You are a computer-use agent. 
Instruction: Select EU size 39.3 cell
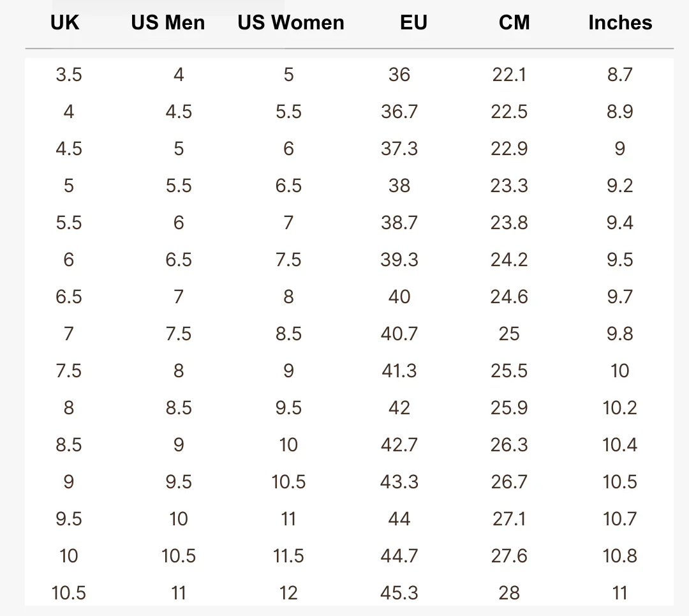click(x=399, y=260)
